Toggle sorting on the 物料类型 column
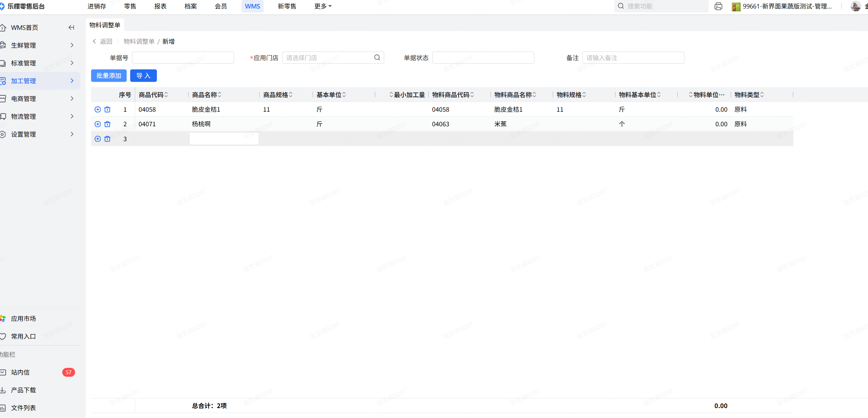Viewport: 868px width, 418px height. [762, 95]
